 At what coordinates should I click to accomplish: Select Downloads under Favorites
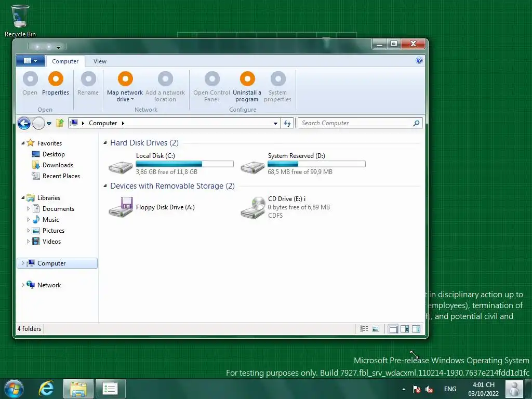click(52, 165)
